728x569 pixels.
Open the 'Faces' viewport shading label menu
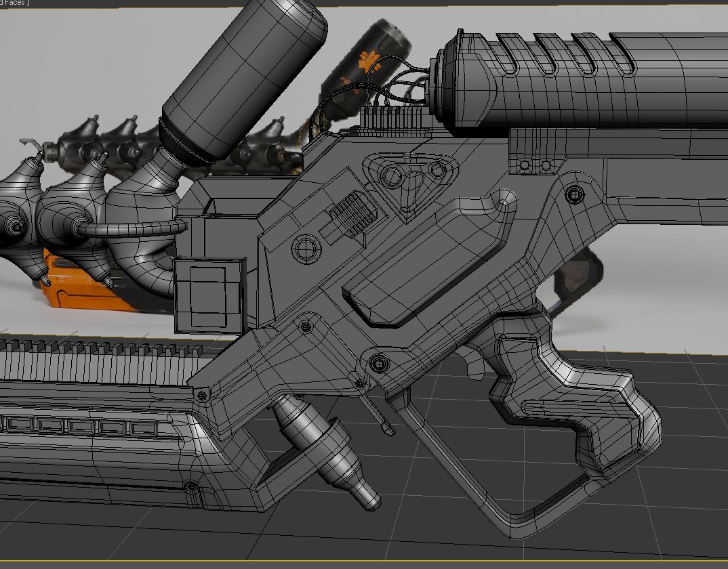14,3
